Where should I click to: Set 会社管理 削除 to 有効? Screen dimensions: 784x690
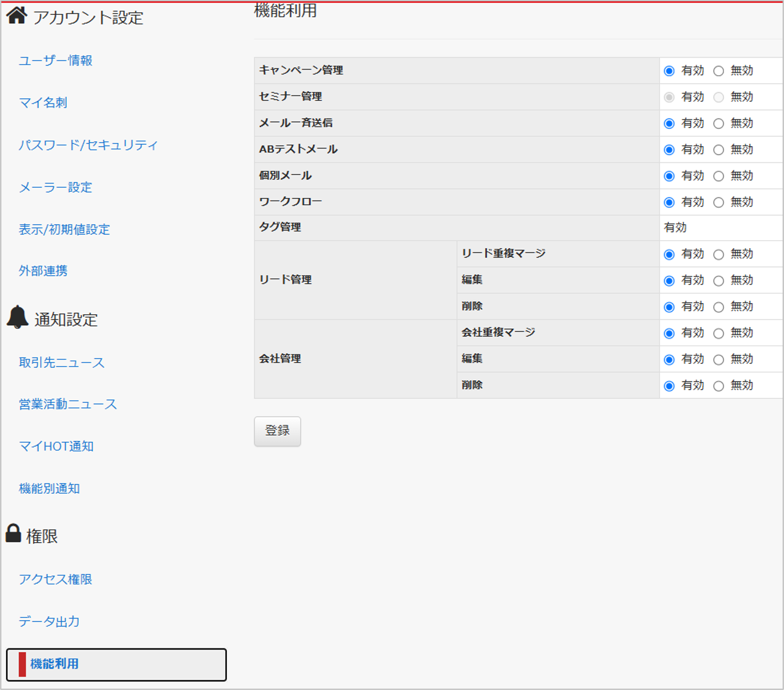tap(669, 386)
